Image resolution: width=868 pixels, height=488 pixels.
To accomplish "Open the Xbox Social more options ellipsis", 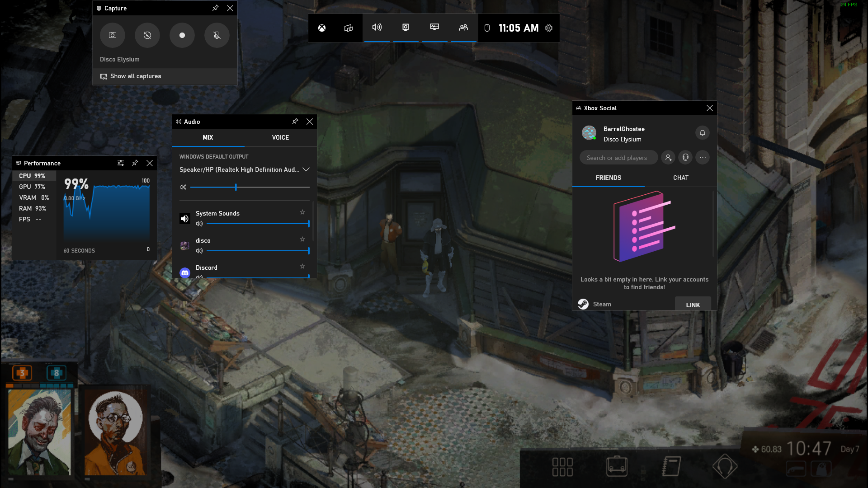I will [703, 158].
